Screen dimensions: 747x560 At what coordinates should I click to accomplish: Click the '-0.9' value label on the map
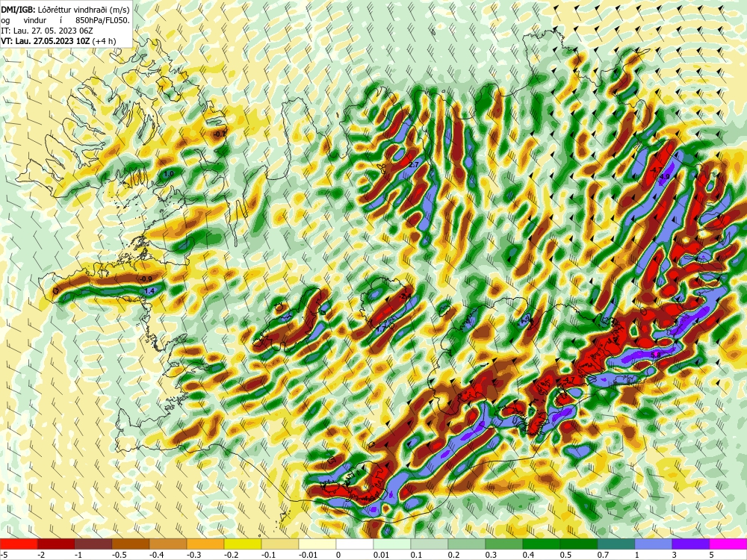click(x=146, y=279)
